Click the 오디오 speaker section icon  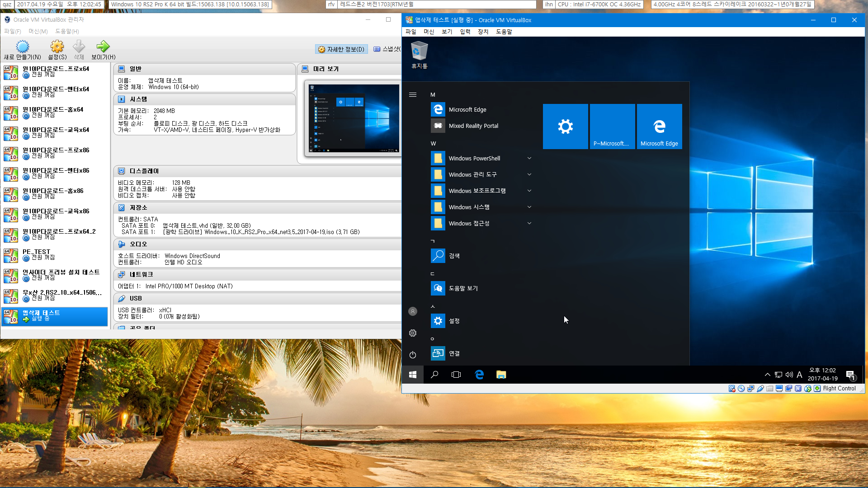pos(122,244)
